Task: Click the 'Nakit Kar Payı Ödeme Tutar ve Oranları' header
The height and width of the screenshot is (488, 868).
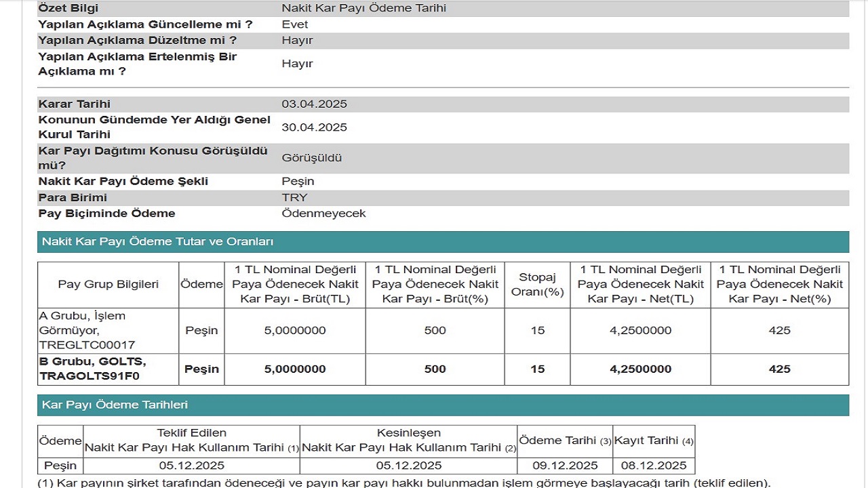Action: (x=157, y=242)
